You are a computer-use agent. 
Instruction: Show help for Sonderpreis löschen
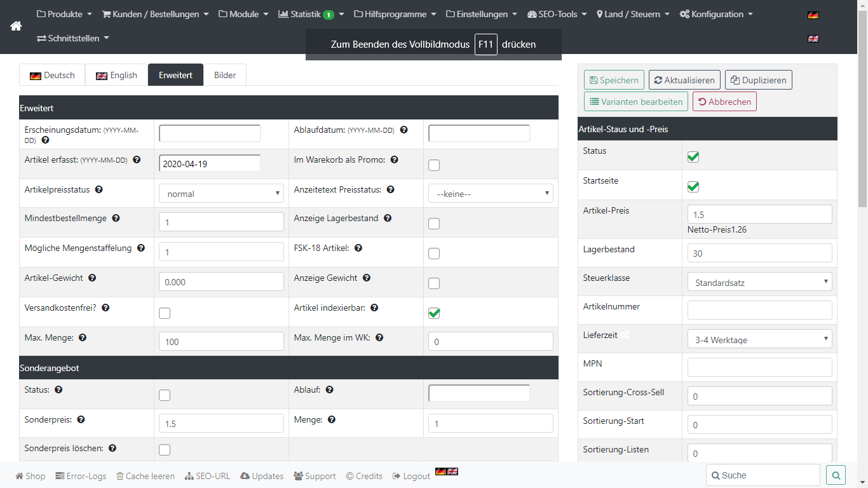tap(112, 448)
